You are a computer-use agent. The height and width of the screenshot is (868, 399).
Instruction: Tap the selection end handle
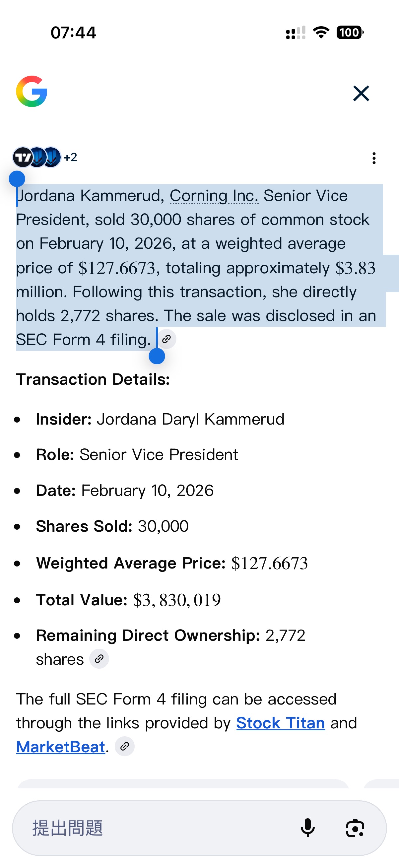pyautogui.click(x=157, y=356)
